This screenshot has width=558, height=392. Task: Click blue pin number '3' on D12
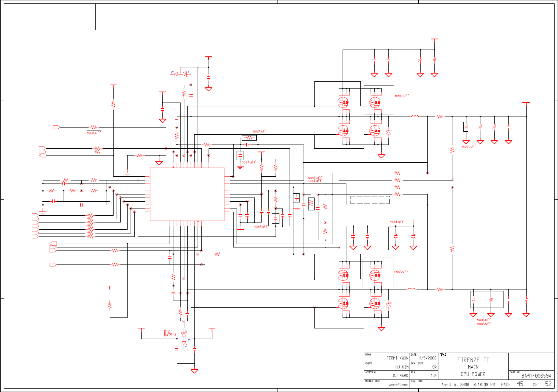coord(189,340)
